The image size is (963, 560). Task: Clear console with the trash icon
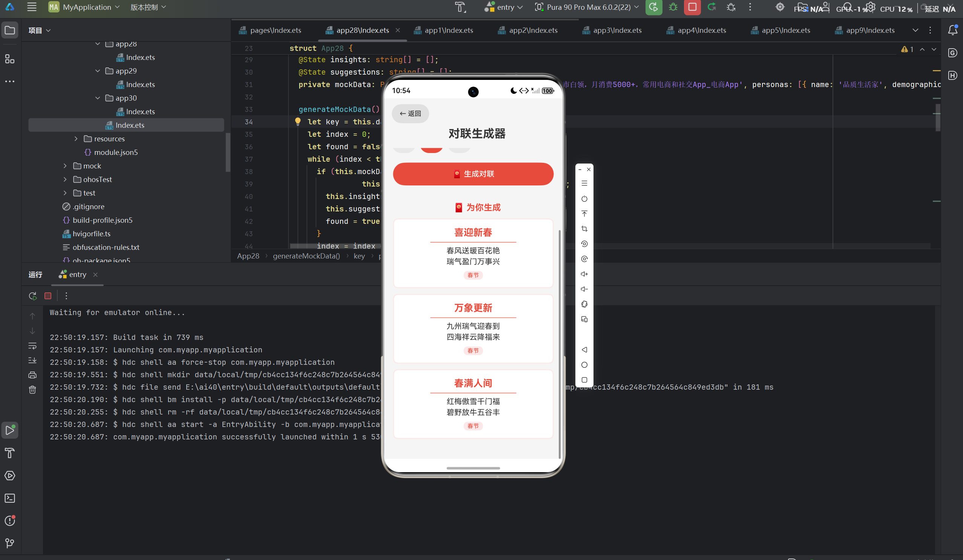32,390
